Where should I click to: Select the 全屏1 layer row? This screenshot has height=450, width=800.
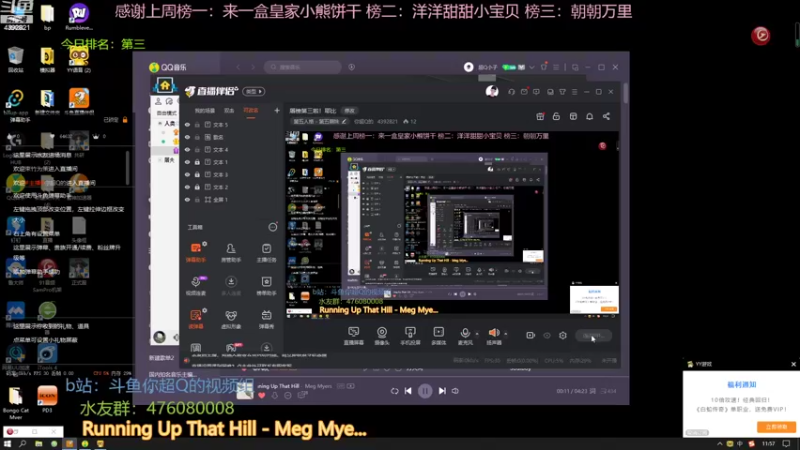point(231,199)
